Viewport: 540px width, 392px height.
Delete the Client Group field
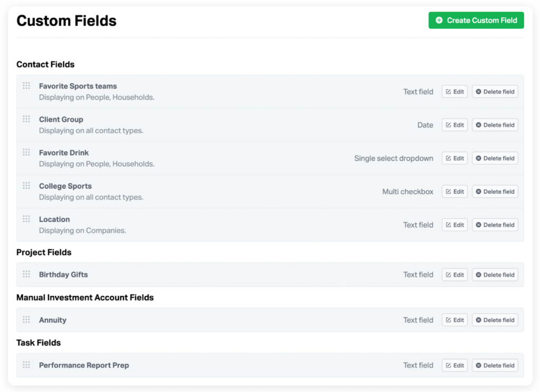[495, 125]
